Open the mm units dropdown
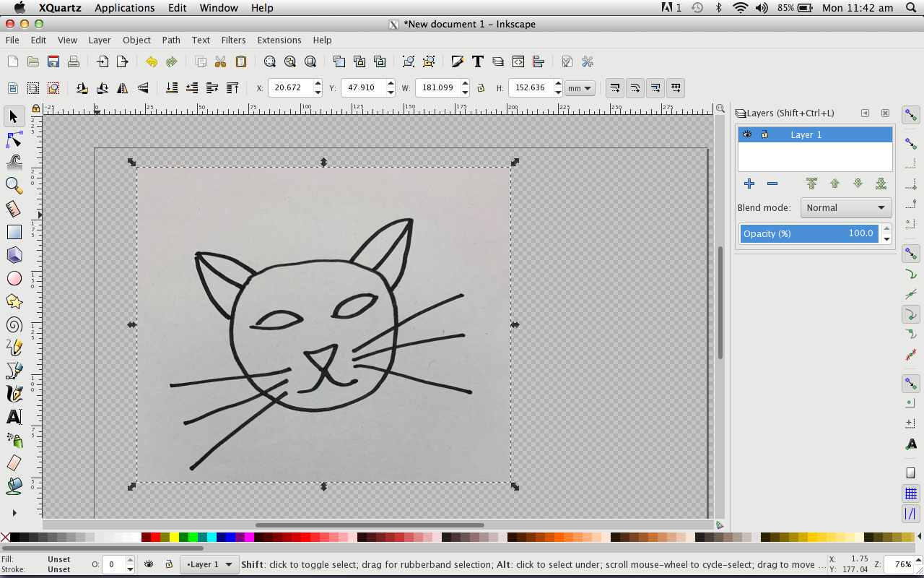 [580, 88]
